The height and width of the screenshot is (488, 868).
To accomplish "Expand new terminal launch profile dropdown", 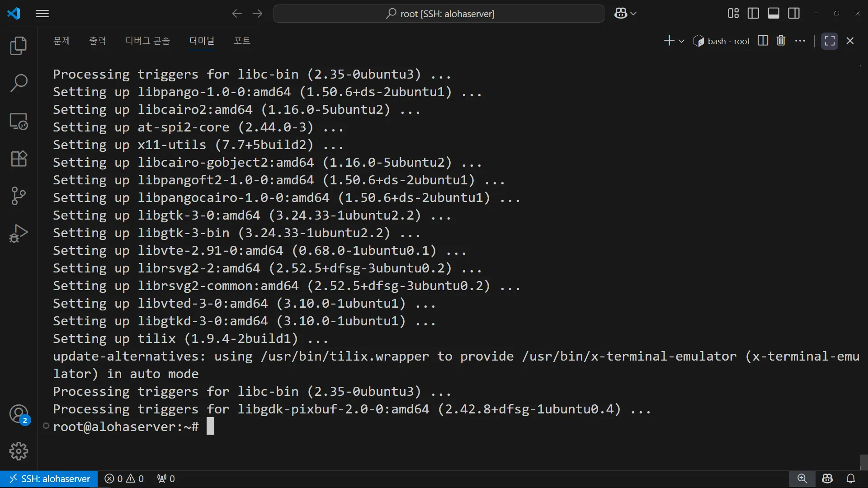I will click(x=682, y=41).
